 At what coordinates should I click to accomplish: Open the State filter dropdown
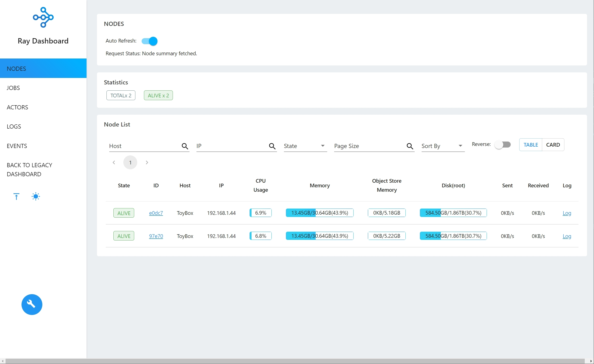[x=305, y=146]
